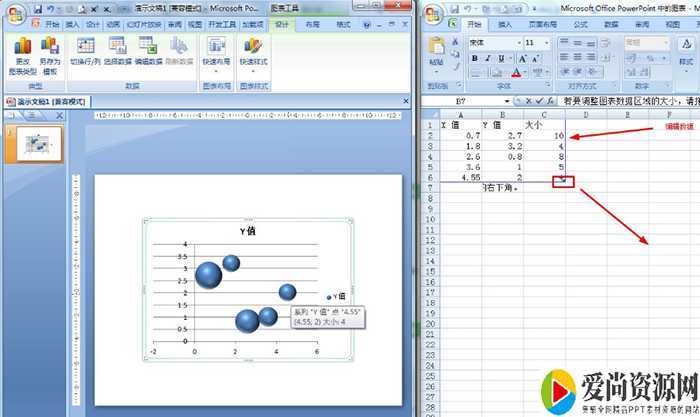Click the Format (格式) chart tools tab
Viewport: 700px width, 417px height.
343,24
